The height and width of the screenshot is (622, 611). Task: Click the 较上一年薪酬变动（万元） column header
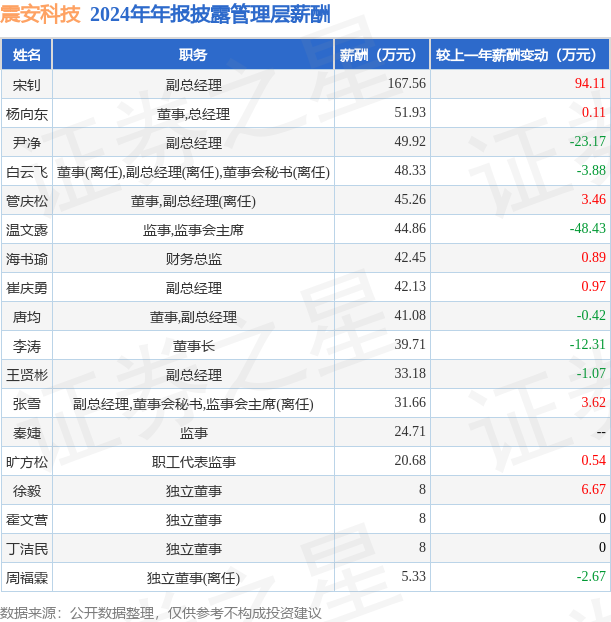(x=520, y=55)
